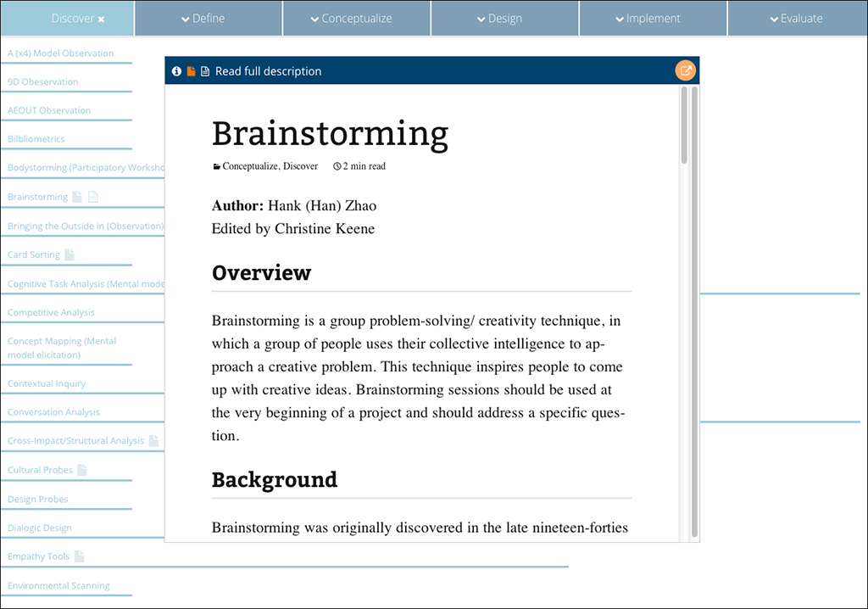Open the Dialogic Design method
The width and height of the screenshot is (868, 609).
[x=40, y=528]
